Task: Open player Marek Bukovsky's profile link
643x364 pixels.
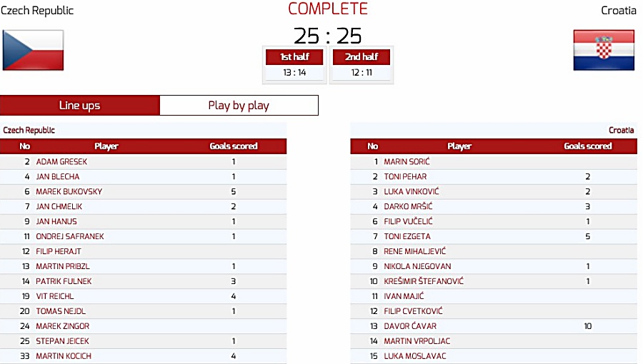Action: pyautogui.click(x=69, y=191)
